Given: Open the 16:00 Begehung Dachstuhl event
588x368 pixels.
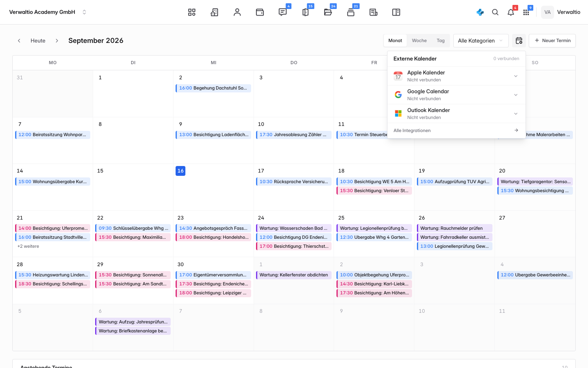Looking at the screenshot, I should tap(213, 88).
